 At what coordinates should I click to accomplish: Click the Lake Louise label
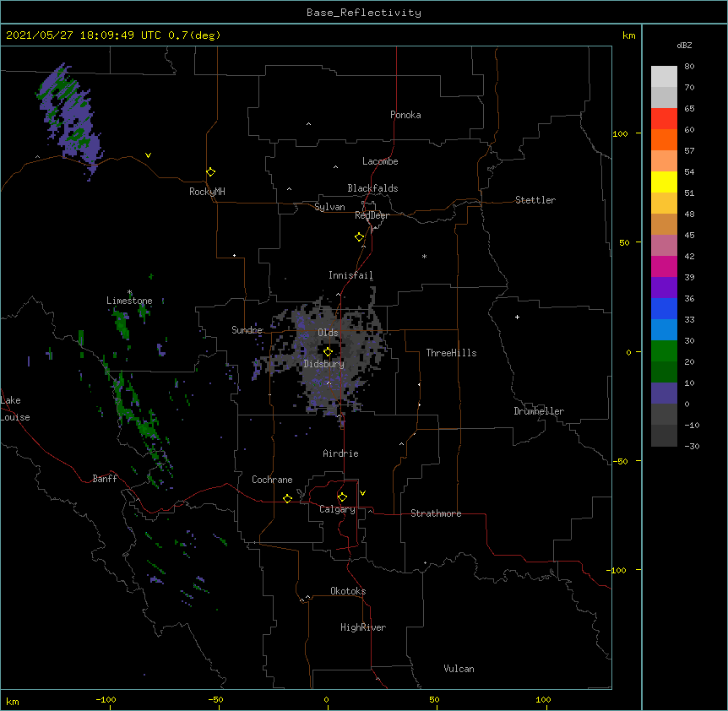coord(15,409)
